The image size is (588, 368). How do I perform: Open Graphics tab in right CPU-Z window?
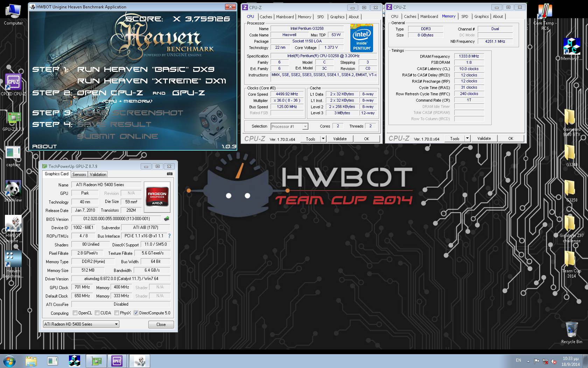point(481,16)
